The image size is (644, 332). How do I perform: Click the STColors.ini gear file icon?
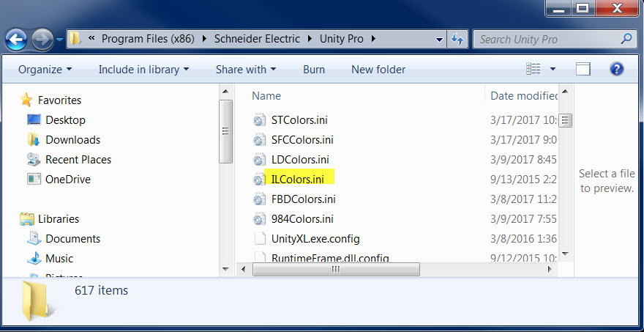pyautogui.click(x=259, y=120)
